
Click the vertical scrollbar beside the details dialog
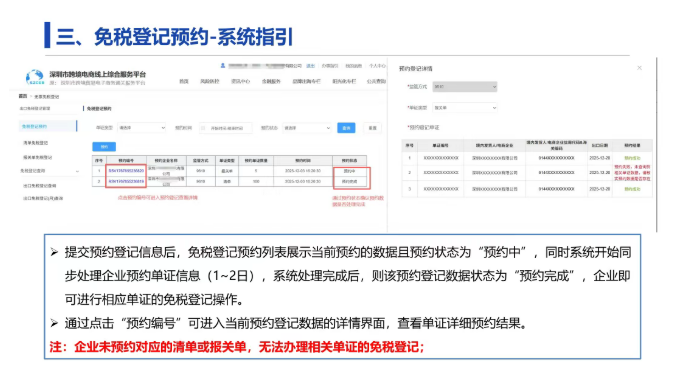click(656, 145)
